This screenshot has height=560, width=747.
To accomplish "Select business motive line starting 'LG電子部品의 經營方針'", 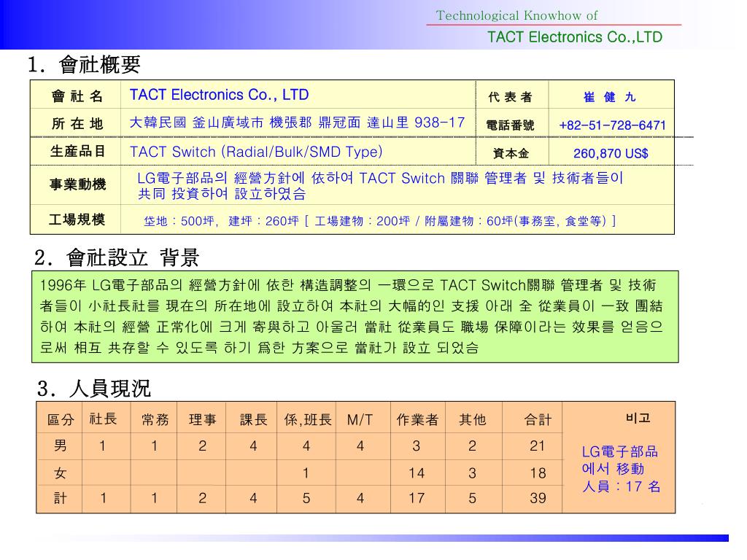I will (380, 186).
